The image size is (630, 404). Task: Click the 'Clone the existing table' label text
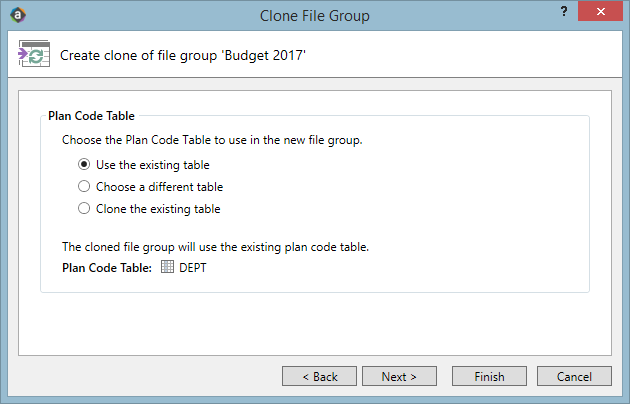[x=158, y=209]
